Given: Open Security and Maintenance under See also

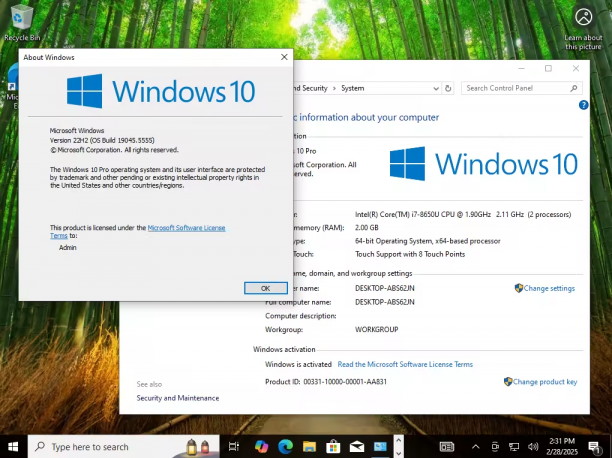Looking at the screenshot, I should tap(178, 398).
